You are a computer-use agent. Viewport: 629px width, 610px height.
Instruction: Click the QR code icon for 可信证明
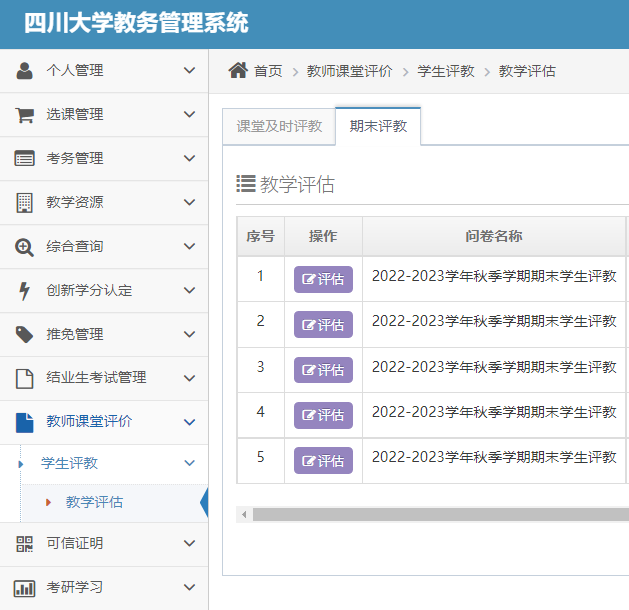point(24,543)
